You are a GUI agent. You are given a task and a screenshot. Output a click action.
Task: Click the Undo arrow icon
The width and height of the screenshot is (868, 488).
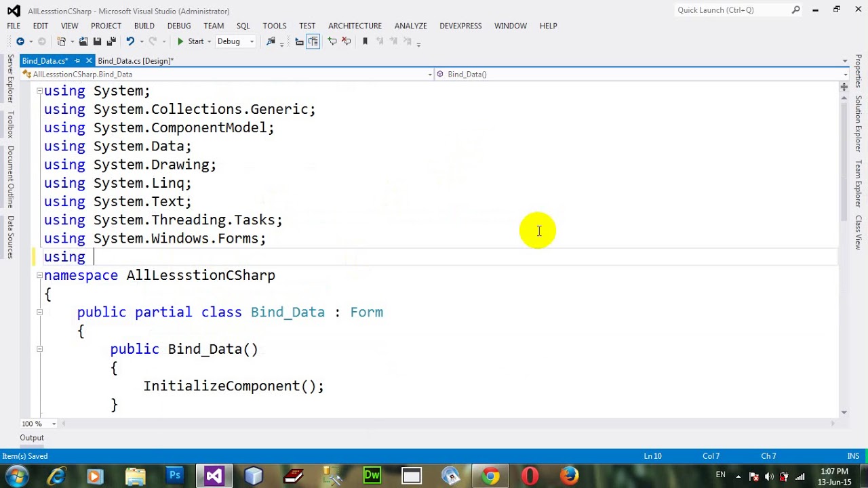[130, 41]
